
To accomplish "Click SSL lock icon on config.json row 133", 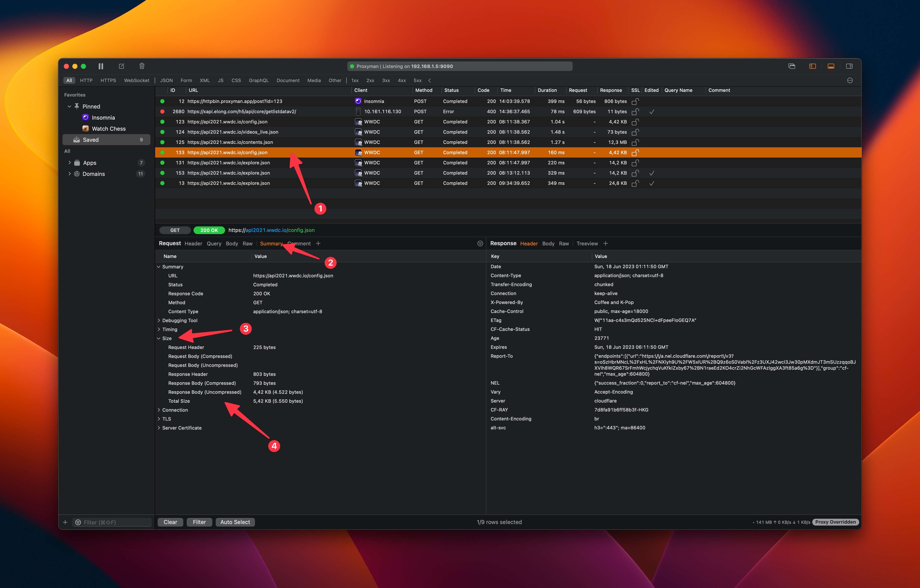I will point(635,153).
